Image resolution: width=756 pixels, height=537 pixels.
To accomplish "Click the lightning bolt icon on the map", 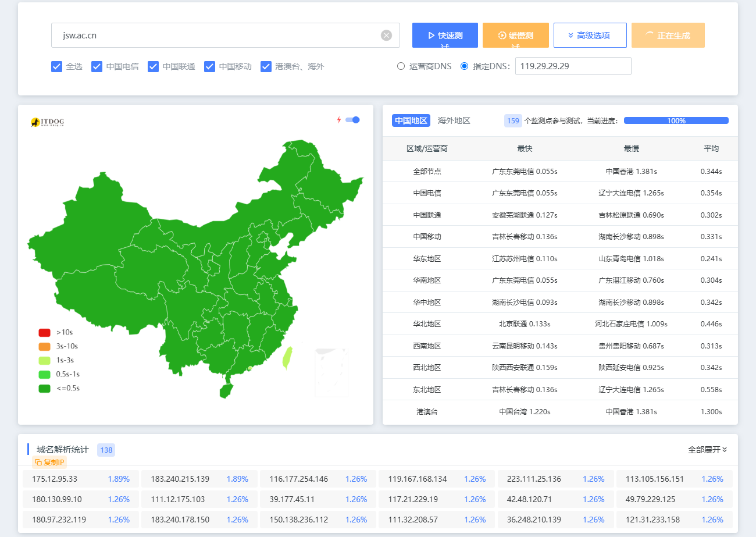I will [x=339, y=119].
